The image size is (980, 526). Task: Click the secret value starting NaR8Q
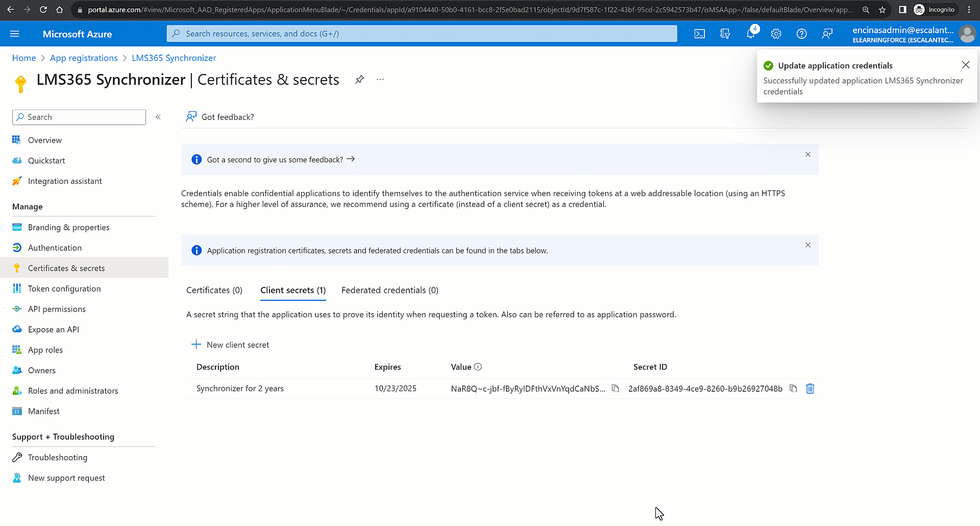coord(528,389)
